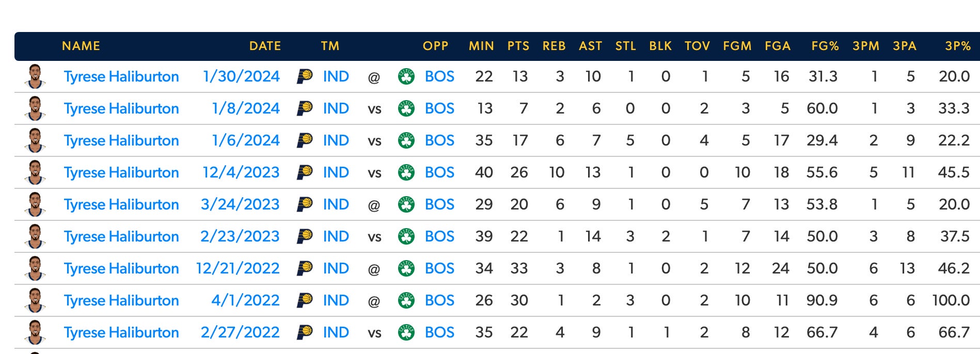Open the 4/1/2022 game date link
The height and width of the screenshot is (354, 980).
click(x=245, y=300)
